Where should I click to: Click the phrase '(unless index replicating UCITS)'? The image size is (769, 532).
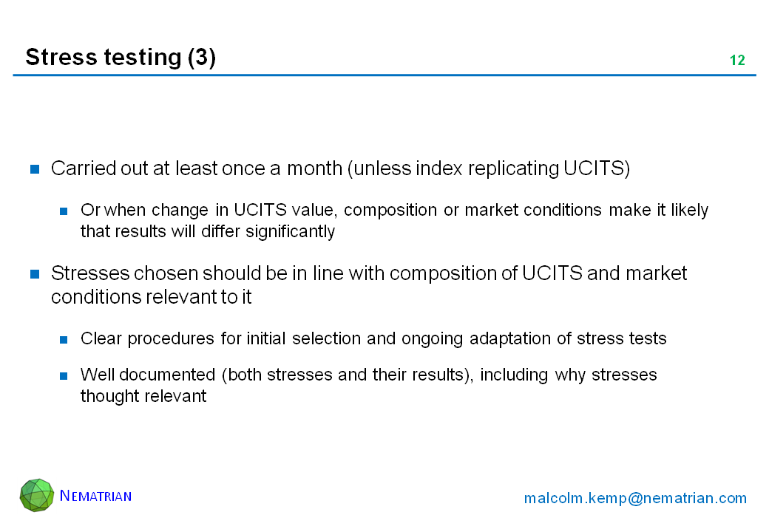click(x=489, y=168)
